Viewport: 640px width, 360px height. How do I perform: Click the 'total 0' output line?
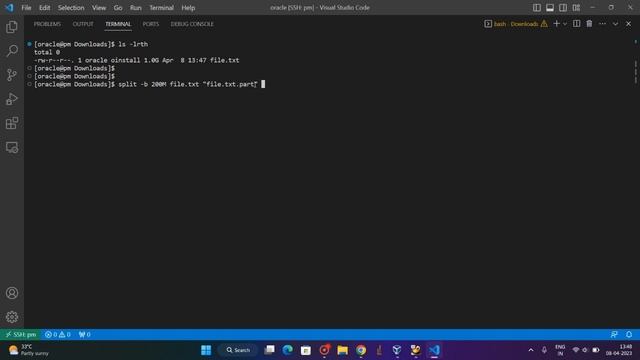click(47, 52)
